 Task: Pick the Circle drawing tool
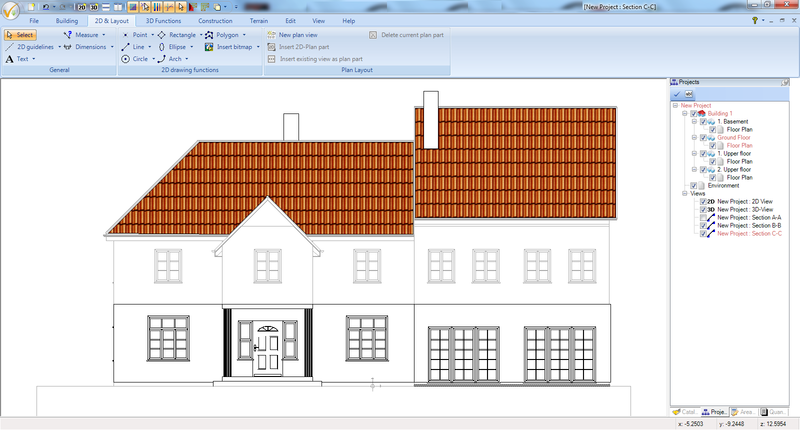point(126,59)
